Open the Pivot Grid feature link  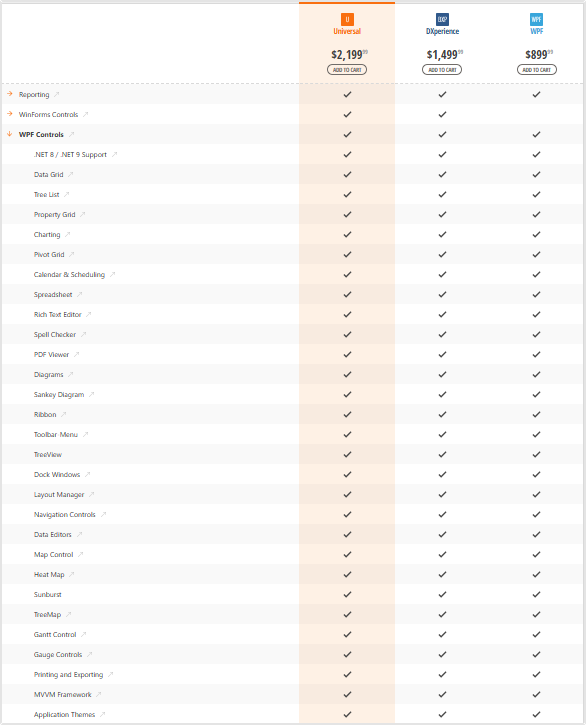[x=49, y=254]
